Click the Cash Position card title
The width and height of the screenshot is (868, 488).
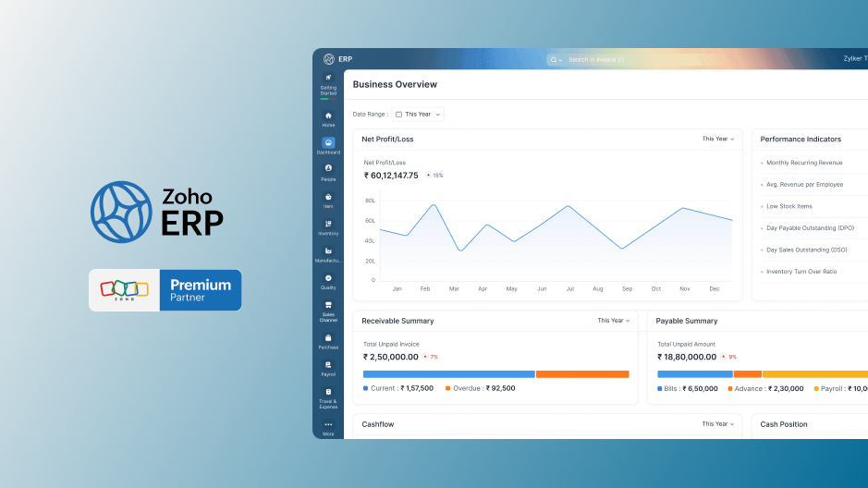click(x=784, y=424)
